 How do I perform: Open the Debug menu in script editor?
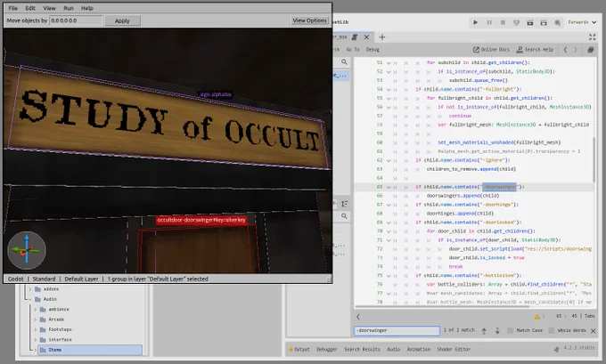373,50
